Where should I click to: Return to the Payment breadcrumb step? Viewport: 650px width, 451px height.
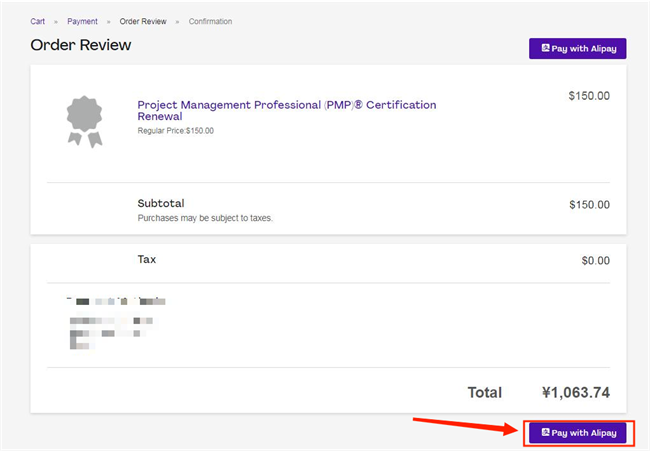point(82,21)
